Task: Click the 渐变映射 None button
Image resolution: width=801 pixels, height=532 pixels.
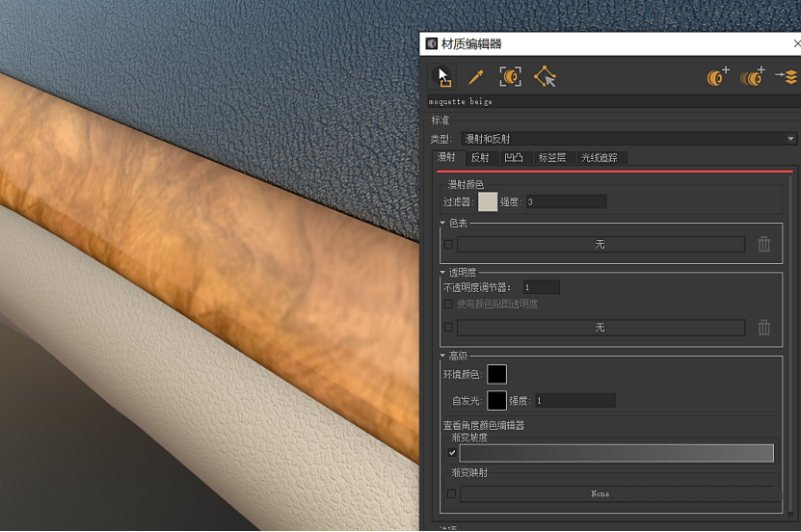Action: tap(600, 494)
